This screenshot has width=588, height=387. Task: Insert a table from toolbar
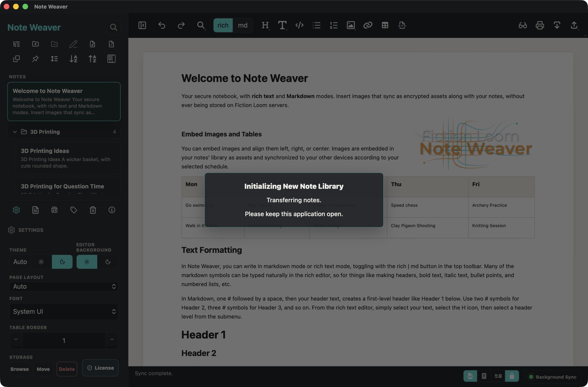(x=385, y=25)
